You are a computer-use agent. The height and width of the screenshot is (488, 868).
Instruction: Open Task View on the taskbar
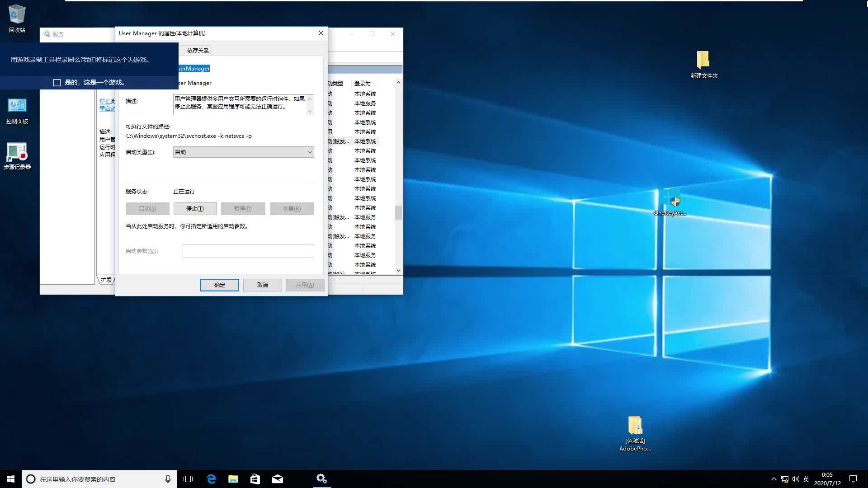tap(187, 479)
